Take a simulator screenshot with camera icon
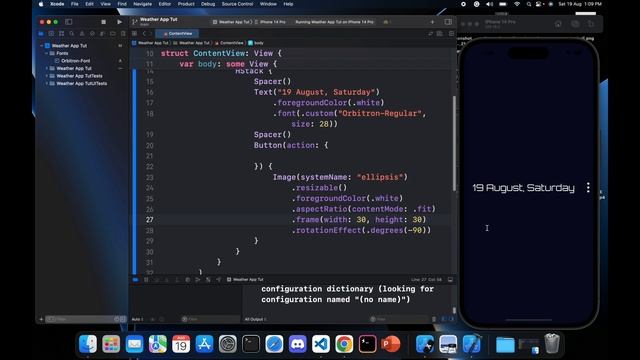This screenshot has height=360, width=640. tap(575, 24)
